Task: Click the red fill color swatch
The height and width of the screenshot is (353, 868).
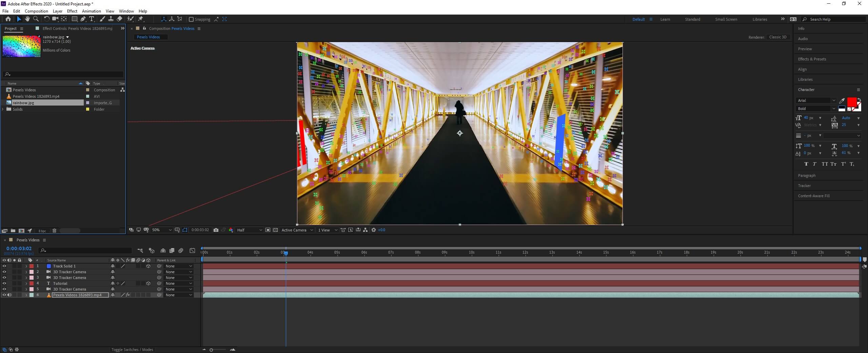Action: tap(851, 102)
